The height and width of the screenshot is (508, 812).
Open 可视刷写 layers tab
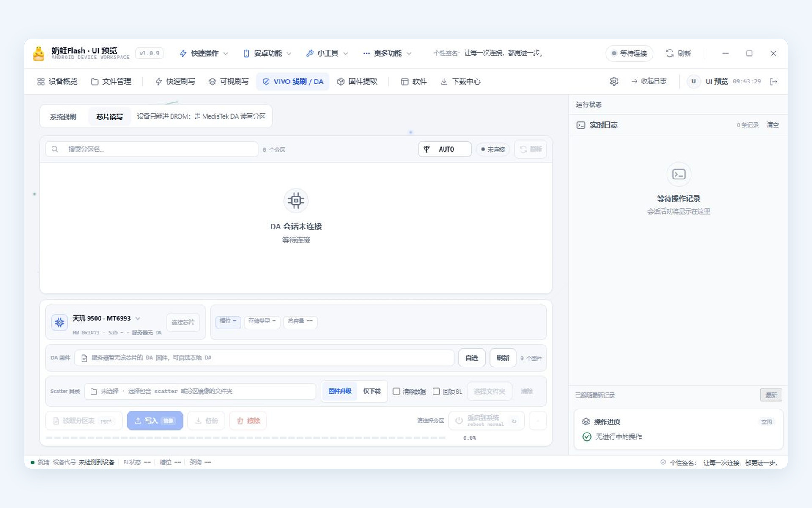(228, 81)
